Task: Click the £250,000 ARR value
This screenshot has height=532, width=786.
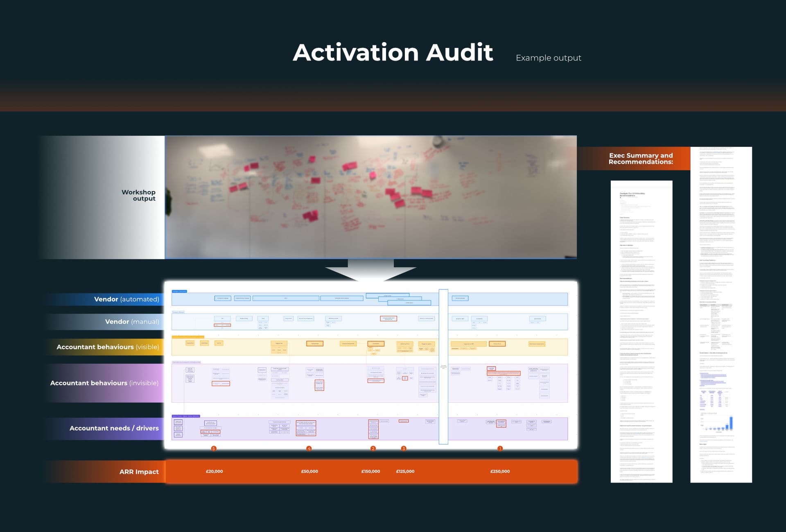Action: click(500, 471)
